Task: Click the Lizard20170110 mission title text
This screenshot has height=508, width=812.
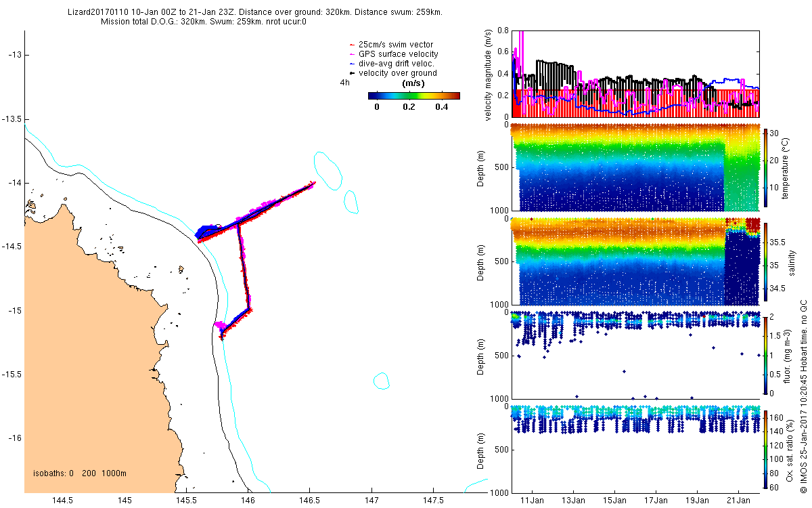Action: (256, 12)
